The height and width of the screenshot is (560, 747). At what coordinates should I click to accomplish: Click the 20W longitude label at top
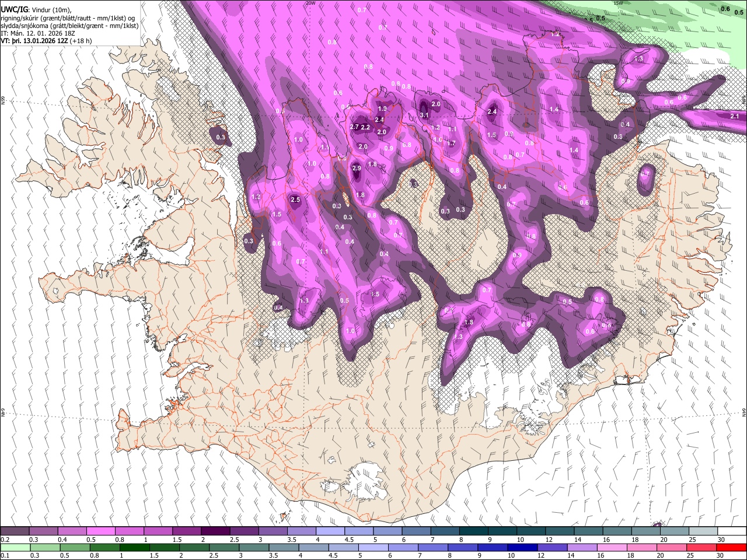310,3
